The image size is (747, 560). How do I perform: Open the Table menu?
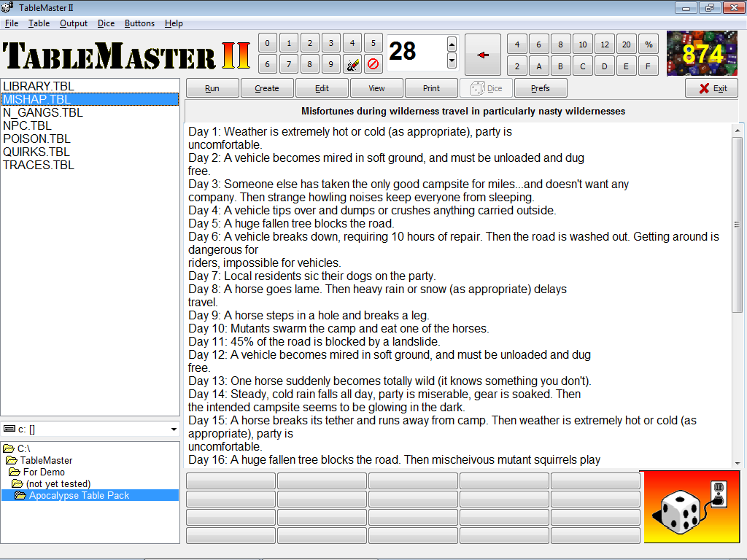[x=39, y=23]
